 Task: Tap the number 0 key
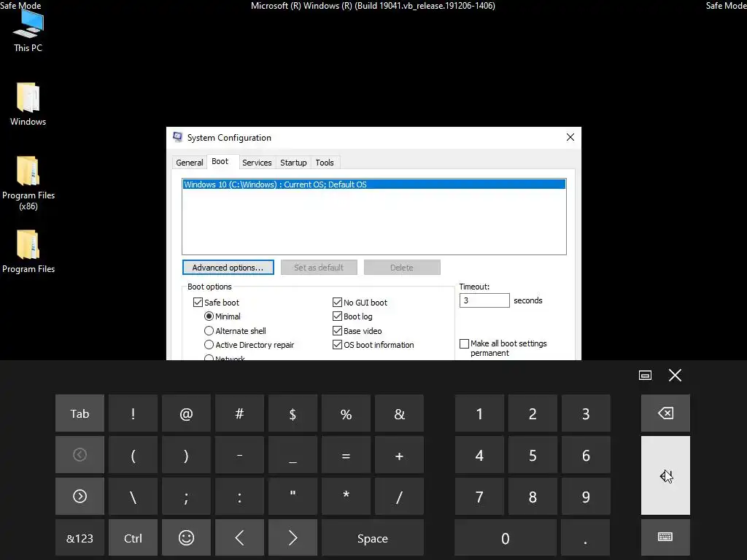coord(506,537)
